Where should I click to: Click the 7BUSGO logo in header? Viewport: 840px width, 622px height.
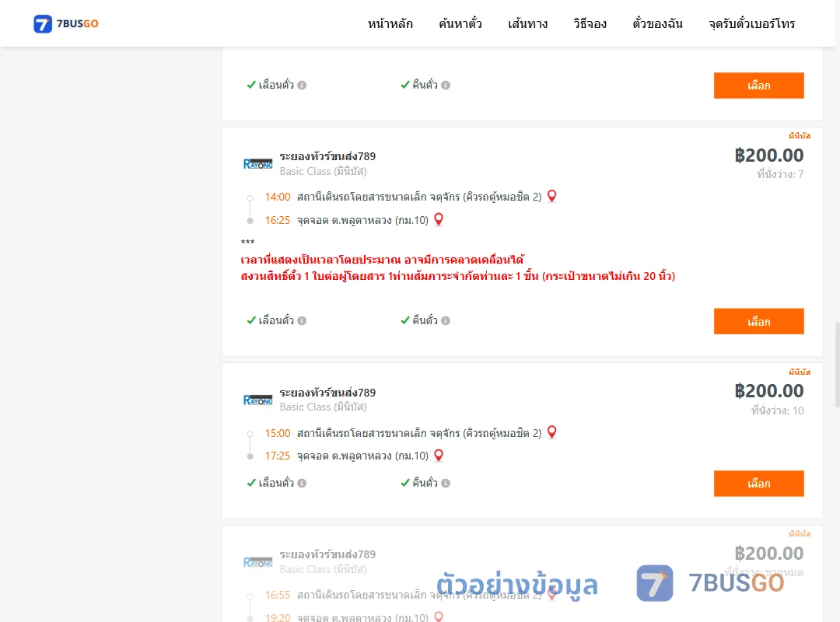click(x=66, y=23)
